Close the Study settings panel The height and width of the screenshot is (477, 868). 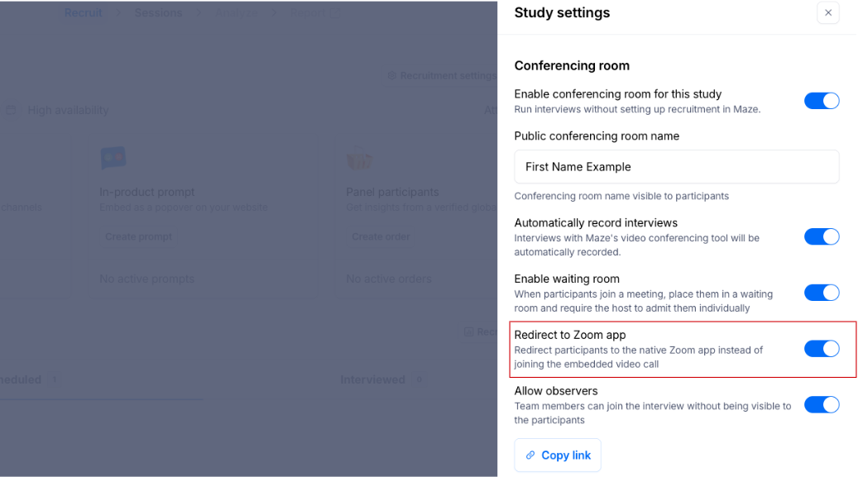(827, 12)
